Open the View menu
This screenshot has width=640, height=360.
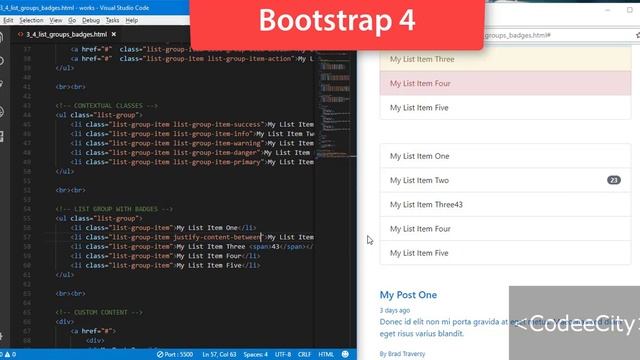pyautogui.click(x=56, y=20)
